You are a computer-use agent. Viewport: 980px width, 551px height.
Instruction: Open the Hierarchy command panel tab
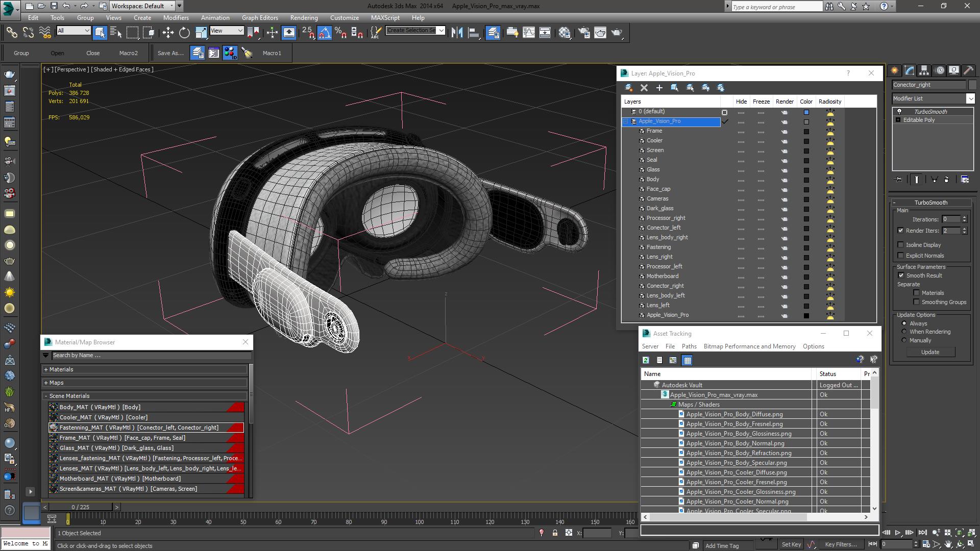[924, 70]
